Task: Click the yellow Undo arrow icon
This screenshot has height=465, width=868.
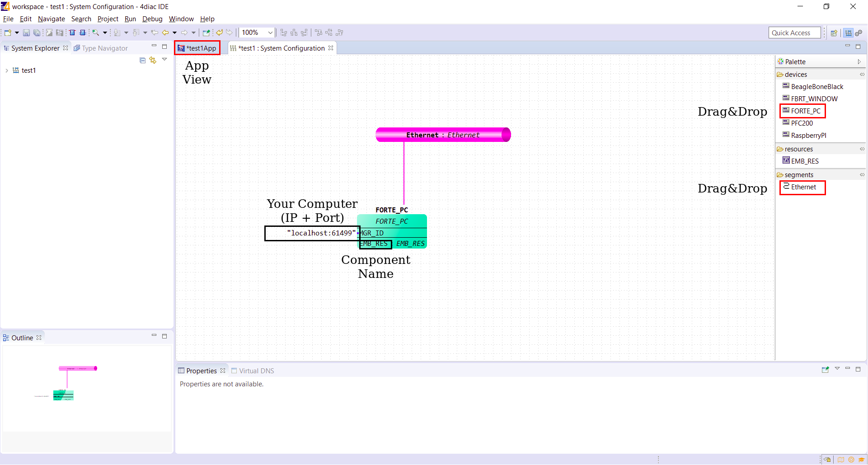Action: click(x=220, y=33)
